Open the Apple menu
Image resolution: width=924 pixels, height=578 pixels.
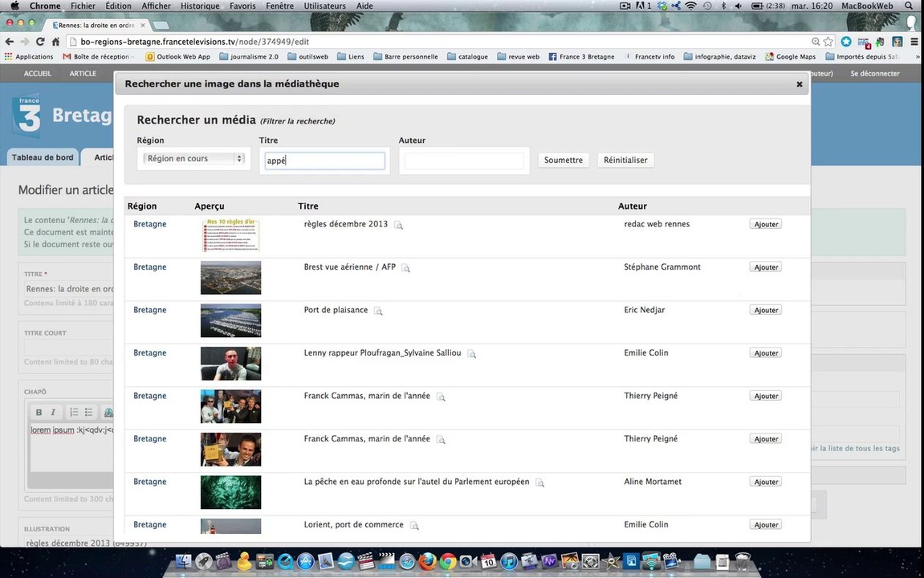pos(14,6)
